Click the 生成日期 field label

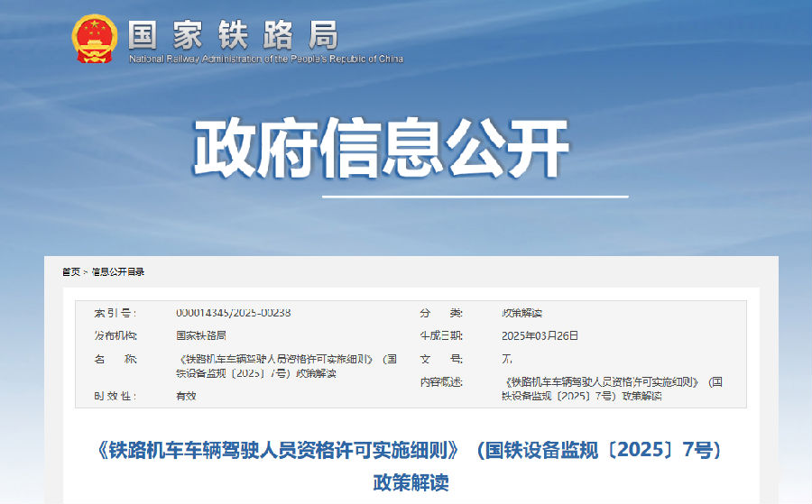[x=441, y=335]
